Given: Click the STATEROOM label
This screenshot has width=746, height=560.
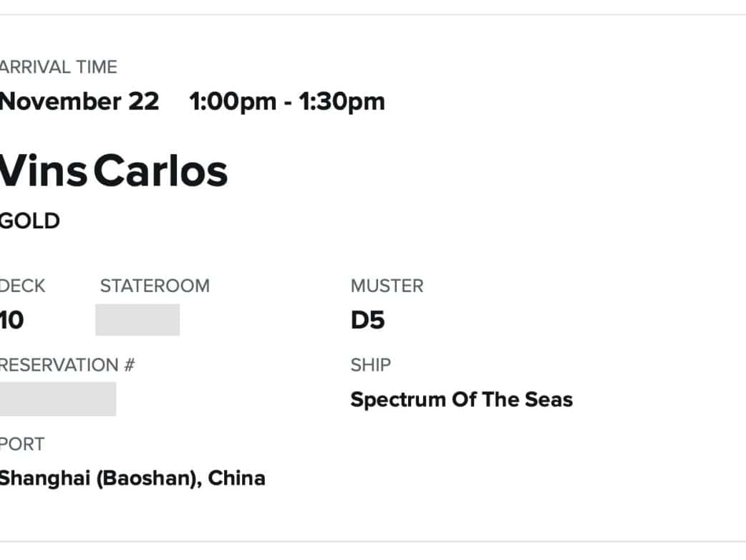Looking at the screenshot, I should (x=155, y=286).
